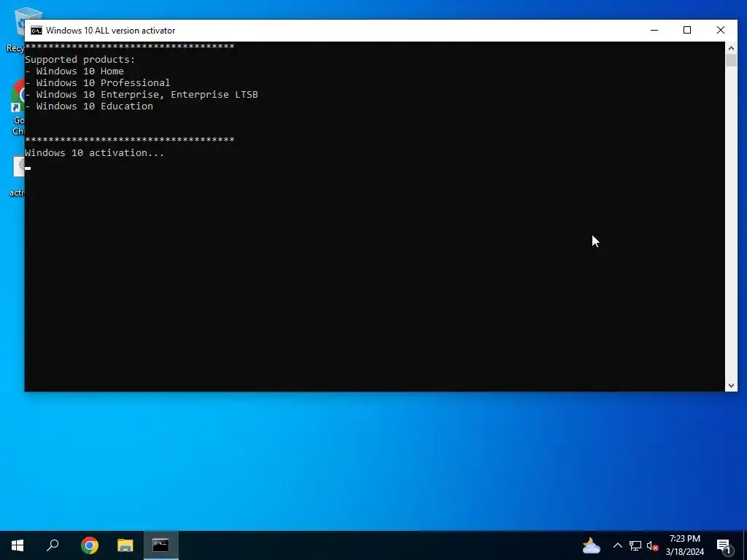747x560 pixels.
Task: Open the network status tray icon
Action: pos(635,545)
